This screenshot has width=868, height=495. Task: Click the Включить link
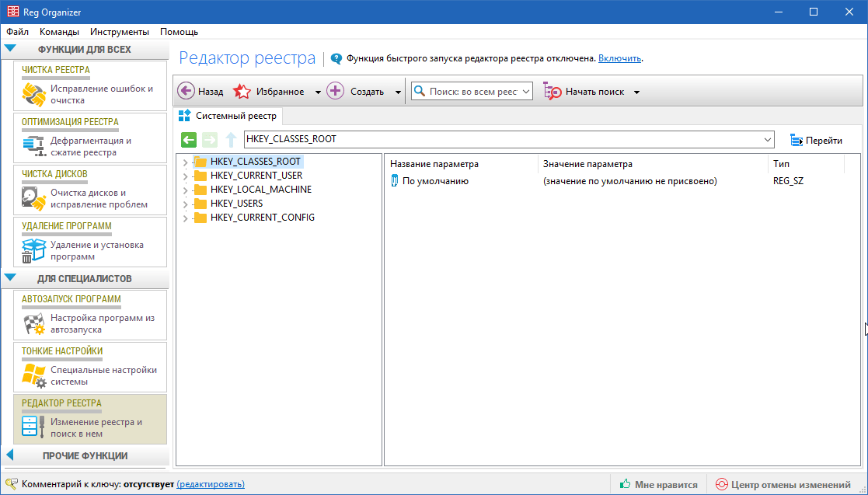coord(619,58)
